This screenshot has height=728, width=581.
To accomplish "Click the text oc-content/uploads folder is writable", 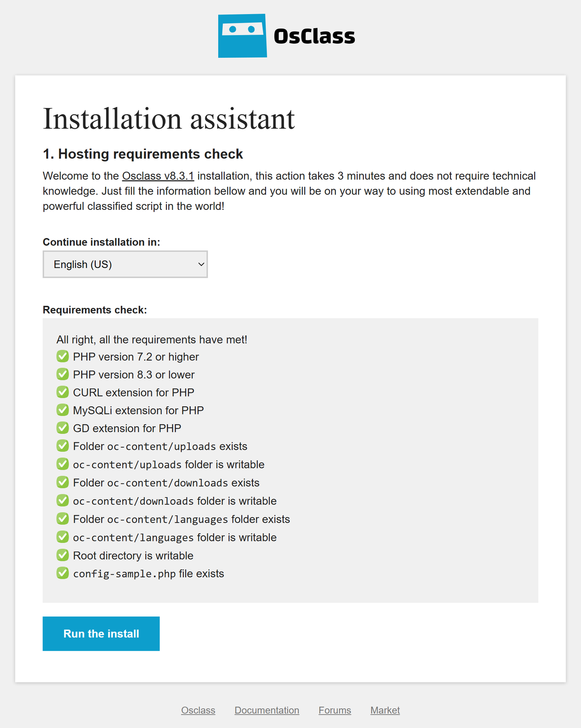I will [169, 464].
